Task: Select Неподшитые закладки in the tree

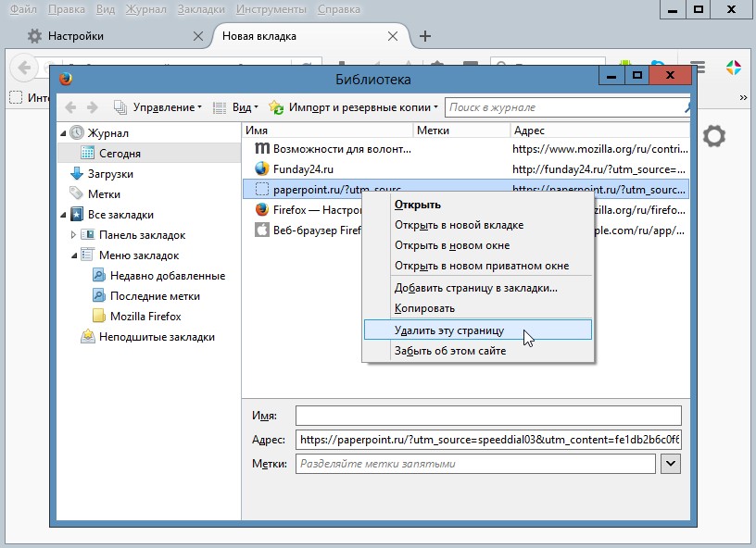Action: pos(157,337)
